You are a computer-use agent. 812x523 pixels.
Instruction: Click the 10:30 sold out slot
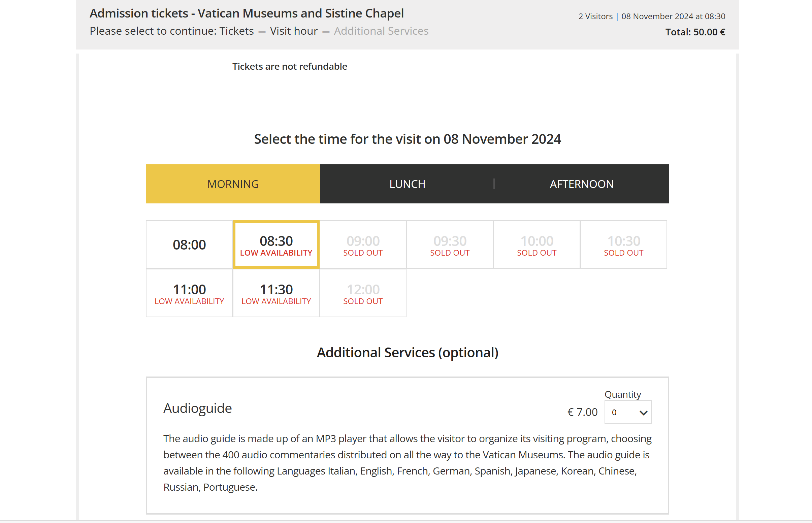pos(623,245)
